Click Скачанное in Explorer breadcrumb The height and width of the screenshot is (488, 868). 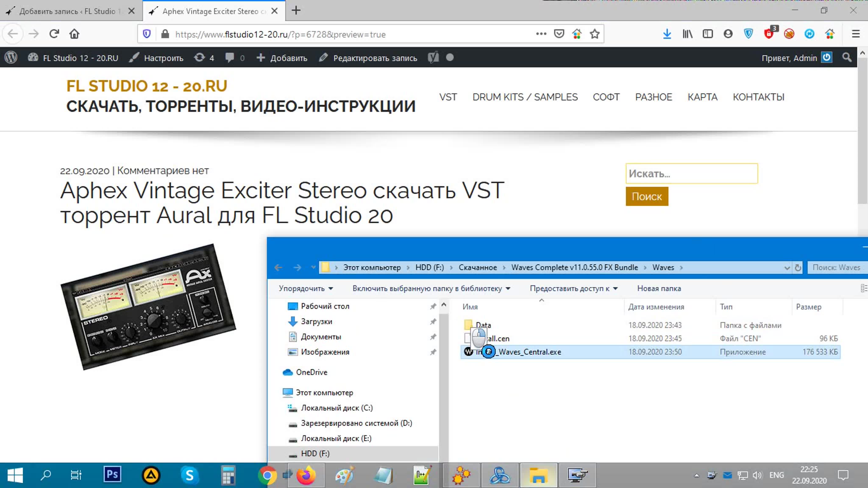477,268
